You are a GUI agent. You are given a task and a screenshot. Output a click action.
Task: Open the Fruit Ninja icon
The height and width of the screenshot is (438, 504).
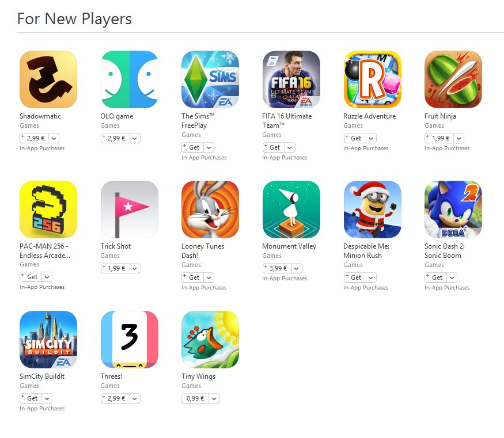tap(453, 79)
